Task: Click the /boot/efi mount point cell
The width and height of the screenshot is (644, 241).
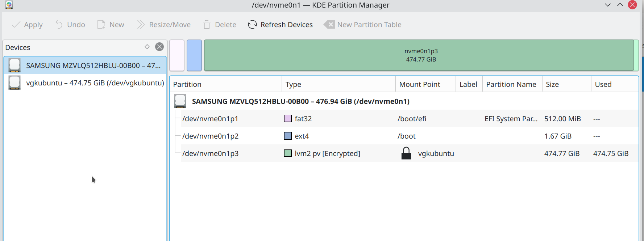Action: [412, 119]
